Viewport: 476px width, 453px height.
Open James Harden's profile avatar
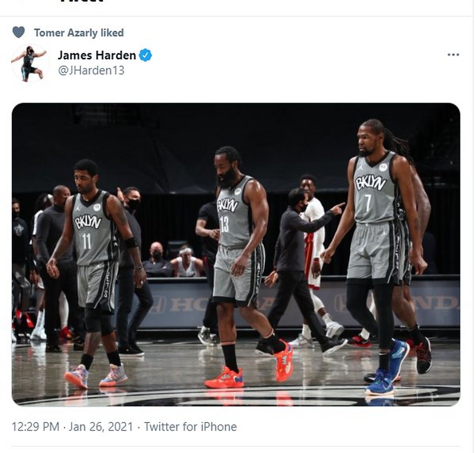click(30, 63)
